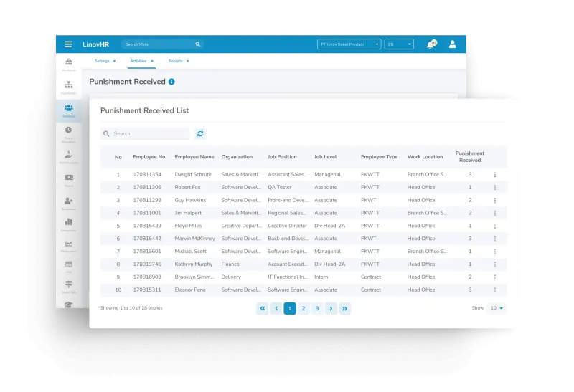Open row actions for Dwight Schrute
Image resolution: width=574 pixels, height=392 pixels.
495,175
